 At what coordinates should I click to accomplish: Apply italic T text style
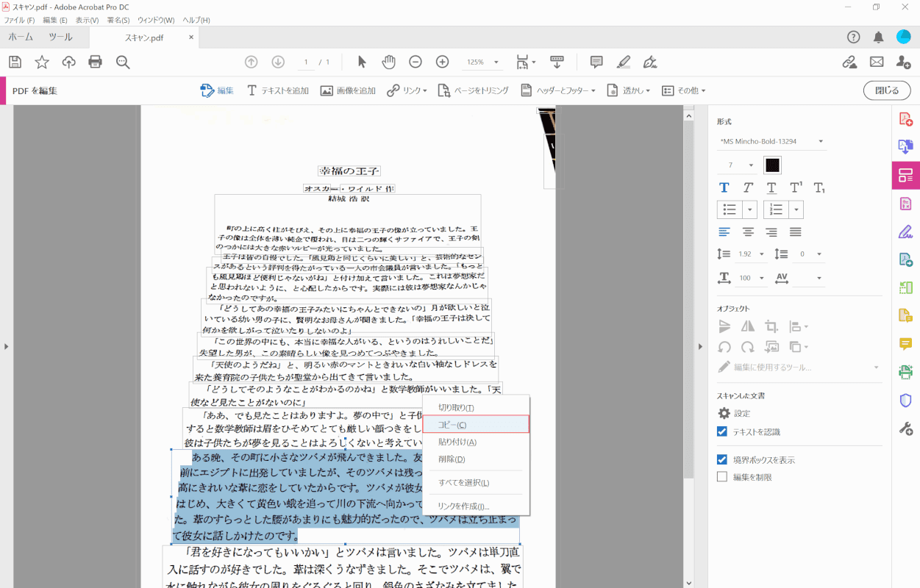point(748,188)
